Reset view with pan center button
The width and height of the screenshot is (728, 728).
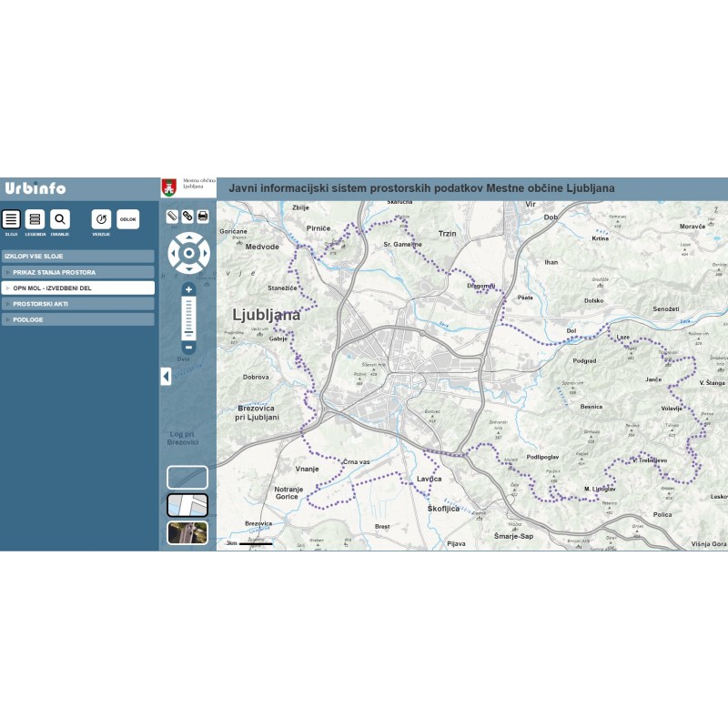pos(188,253)
